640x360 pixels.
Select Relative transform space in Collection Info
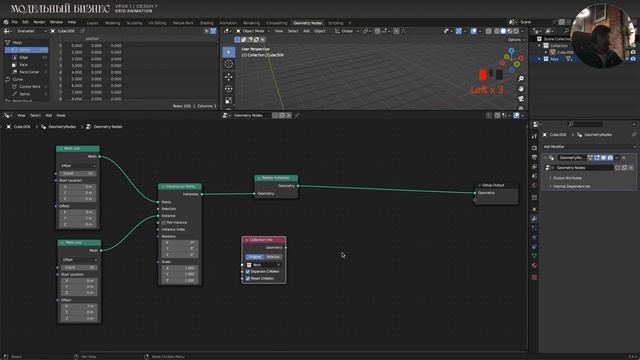273,257
